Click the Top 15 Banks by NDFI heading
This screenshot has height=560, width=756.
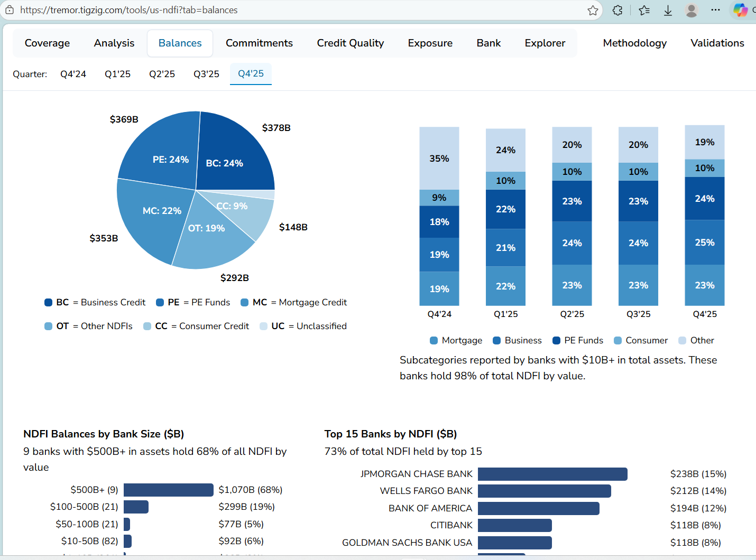coord(391,434)
